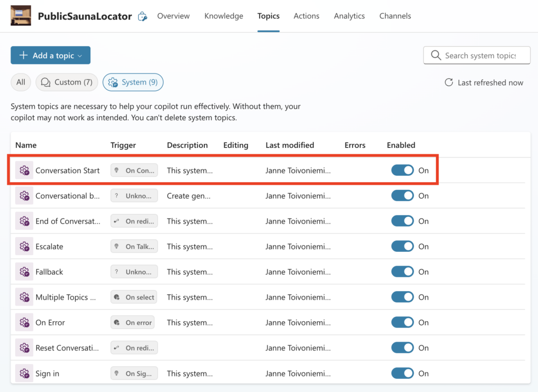The image size is (538, 392).
Task: Click the On Error topic icon
Action: coord(24,323)
